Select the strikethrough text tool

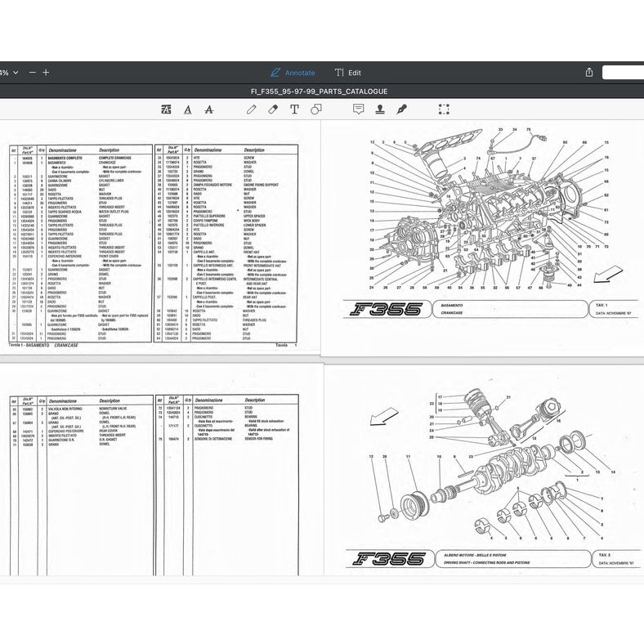click(209, 109)
